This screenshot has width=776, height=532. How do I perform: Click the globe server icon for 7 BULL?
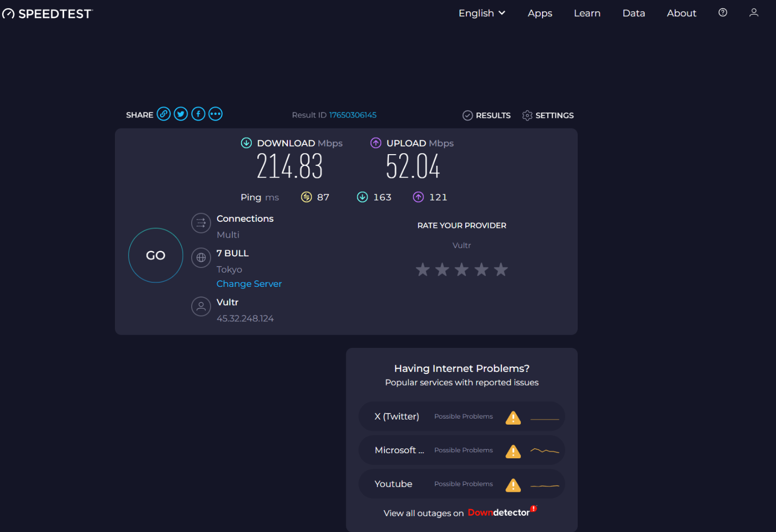pyautogui.click(x=201, y=257)
